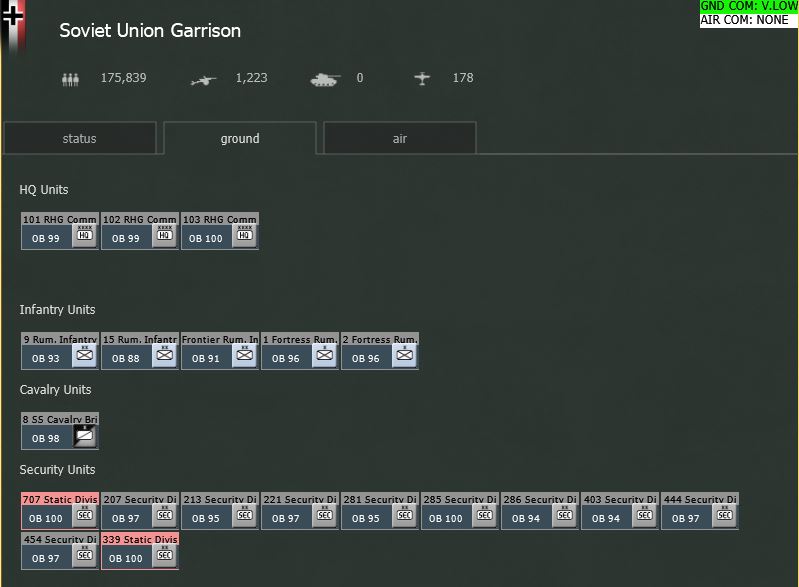Click SEC icon of 281 Security Division

(405, 516)
